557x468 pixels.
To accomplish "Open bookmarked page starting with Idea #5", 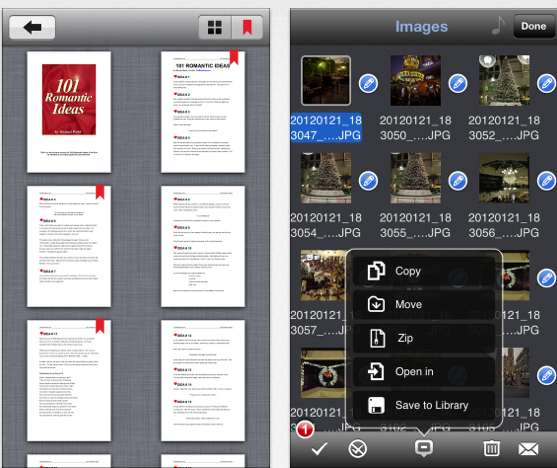I will (69, 246).
